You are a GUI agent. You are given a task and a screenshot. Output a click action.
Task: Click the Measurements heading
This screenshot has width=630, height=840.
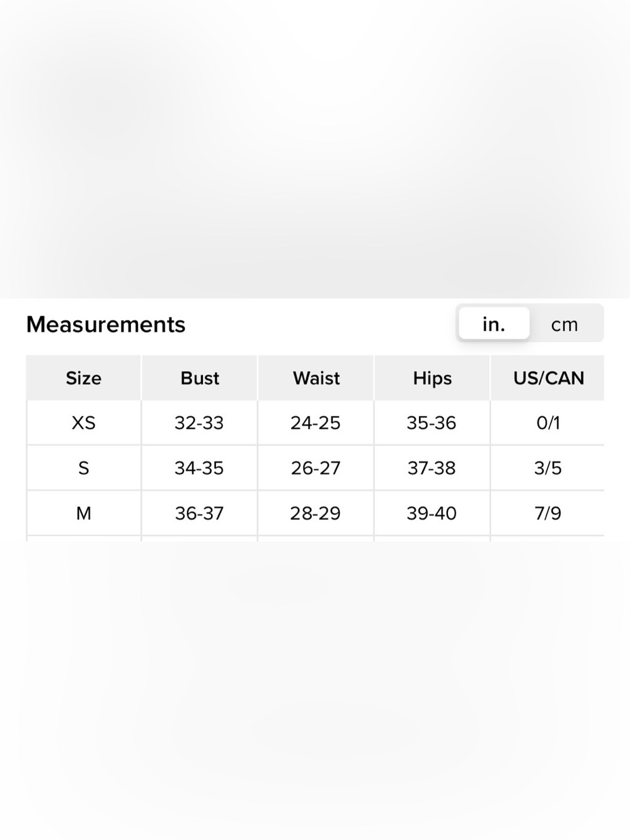click(106, 325)
